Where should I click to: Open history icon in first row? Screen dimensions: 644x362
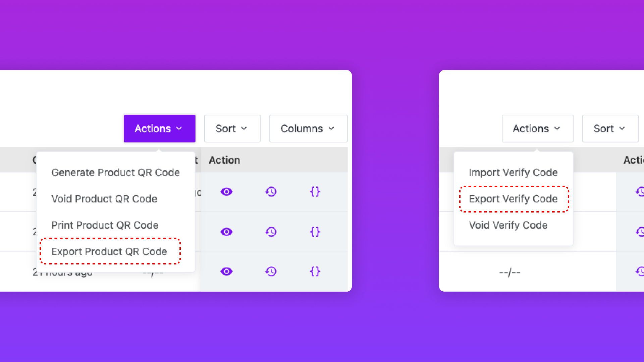click(271, 192)
